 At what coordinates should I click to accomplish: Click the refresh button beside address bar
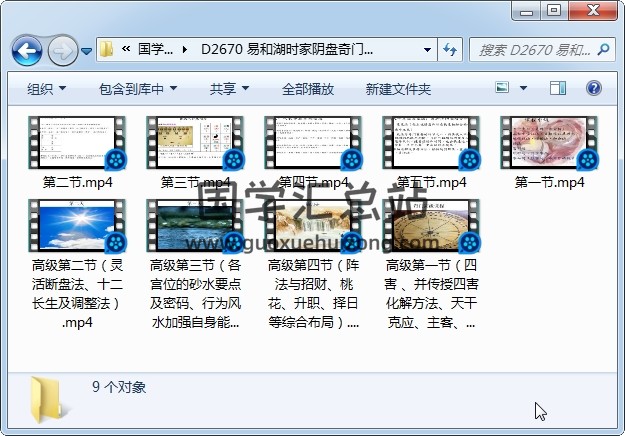click(x=450, y=50)
